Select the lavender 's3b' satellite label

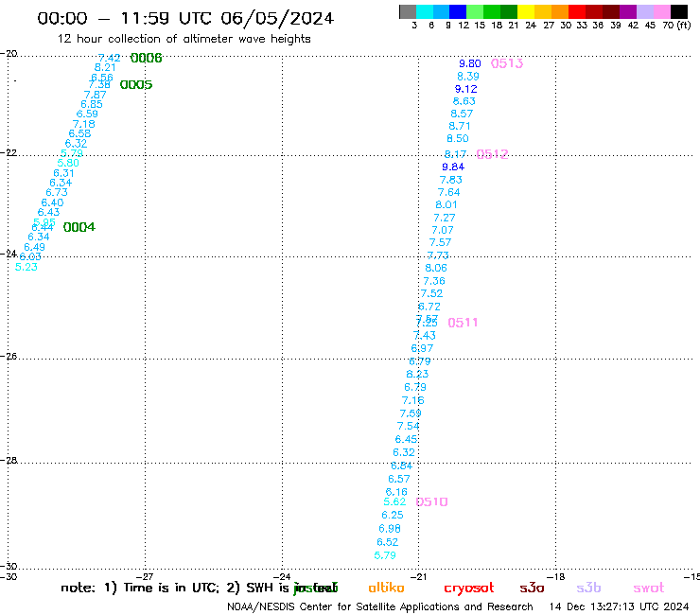(x=588, y=588)
